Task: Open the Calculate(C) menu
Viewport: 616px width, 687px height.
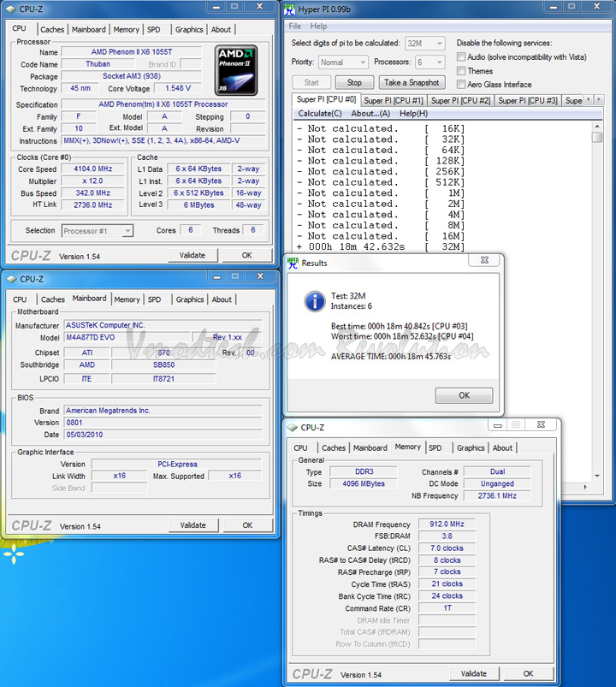Action: coord(320,114)
